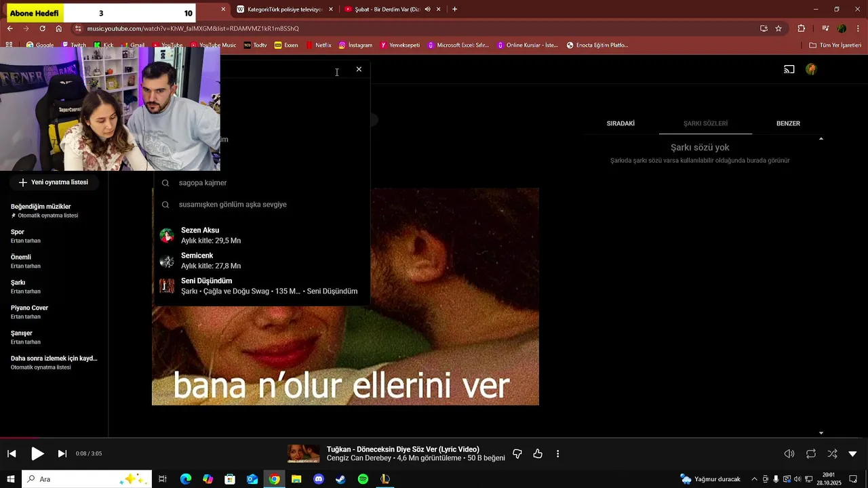
Task: Open the Sezen Aksu artist result
Action: point(262,235)
